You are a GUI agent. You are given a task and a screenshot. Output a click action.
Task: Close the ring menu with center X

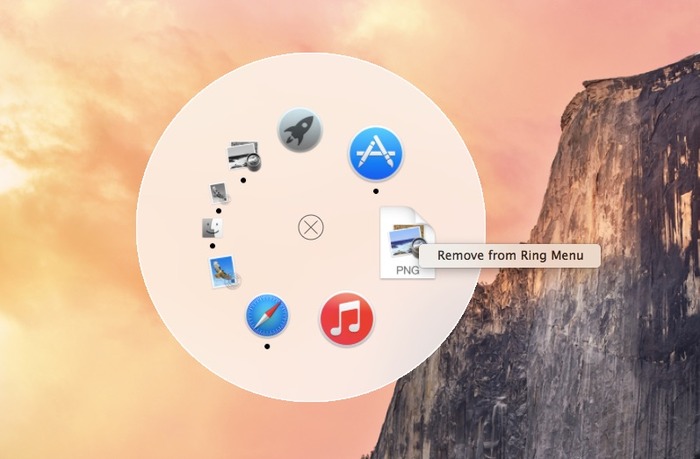(x=311, y=227)
